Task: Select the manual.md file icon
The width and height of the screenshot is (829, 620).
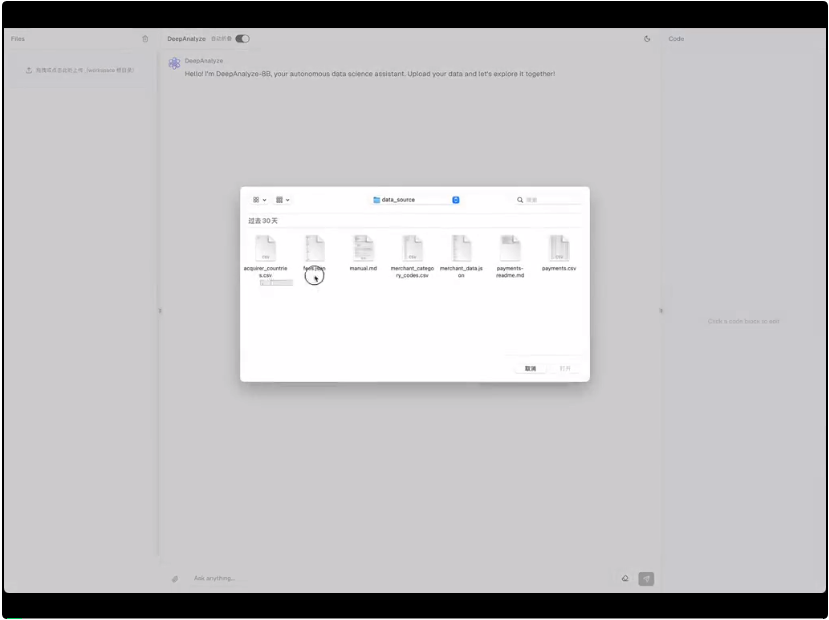Action: (x=363, y=249)
